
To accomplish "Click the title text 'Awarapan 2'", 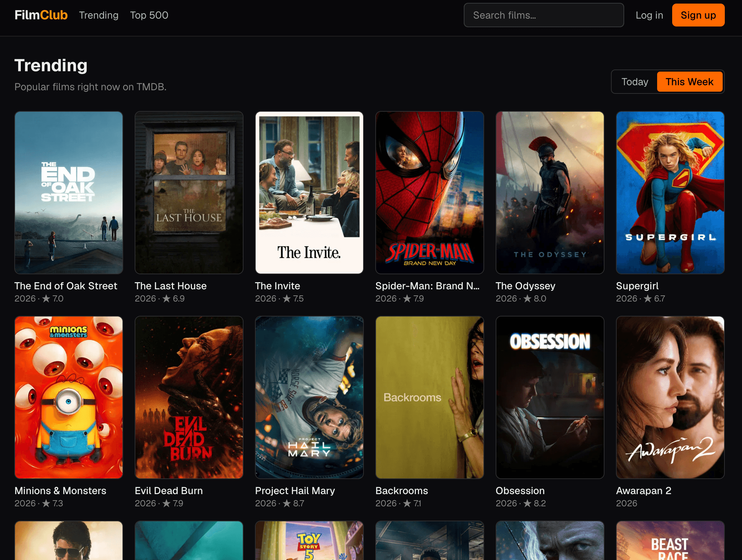I will 644,491.
